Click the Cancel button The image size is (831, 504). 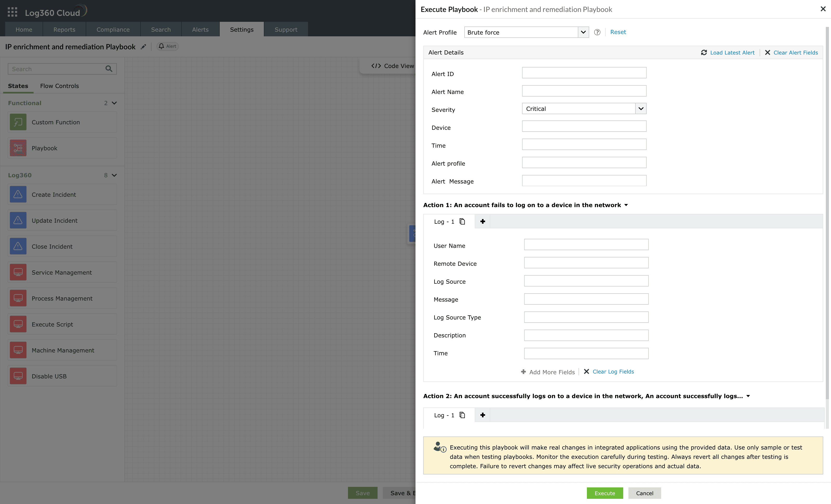(645, 493)
